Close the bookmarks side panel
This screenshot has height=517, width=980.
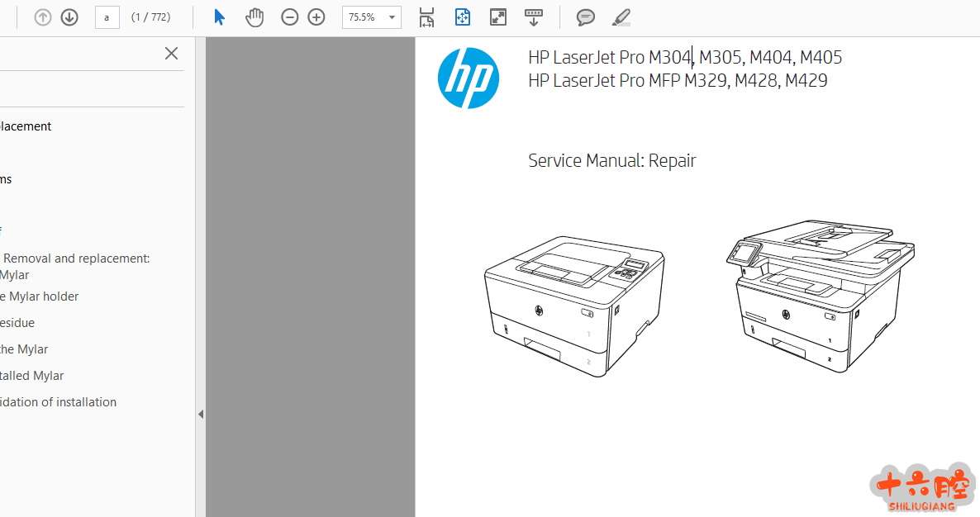click(x=171, y=54)
